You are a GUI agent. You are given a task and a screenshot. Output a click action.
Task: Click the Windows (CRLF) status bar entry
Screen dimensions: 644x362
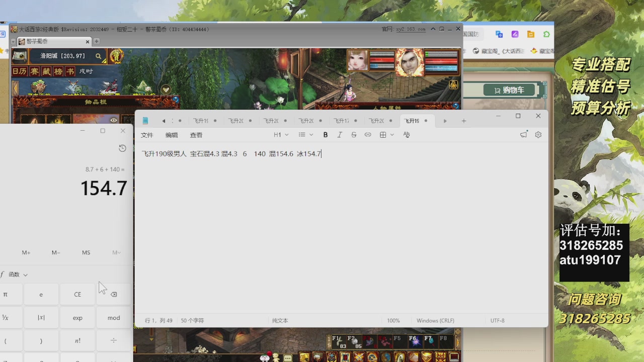(x=435, y=320)
